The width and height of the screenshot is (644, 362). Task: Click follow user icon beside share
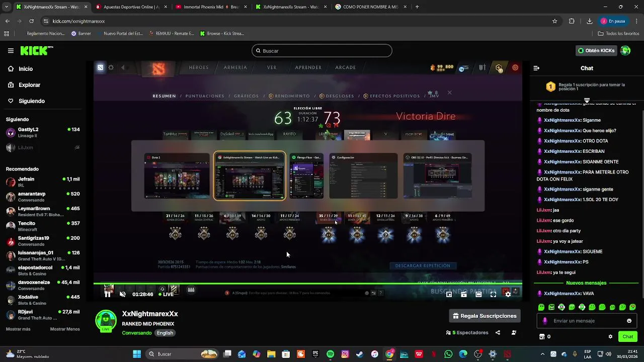514,332
